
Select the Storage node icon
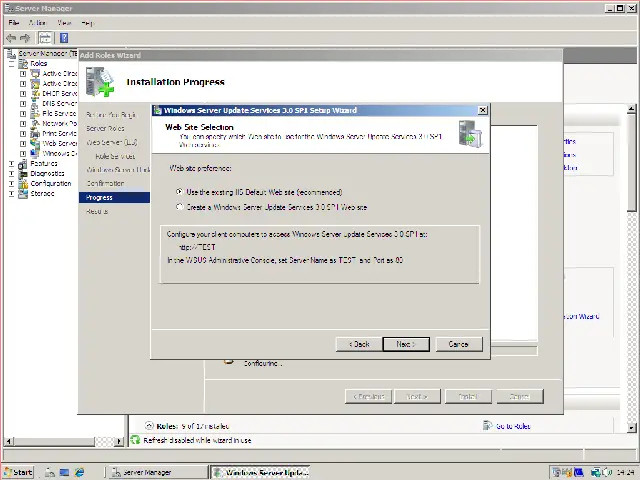tap(23, 193)
